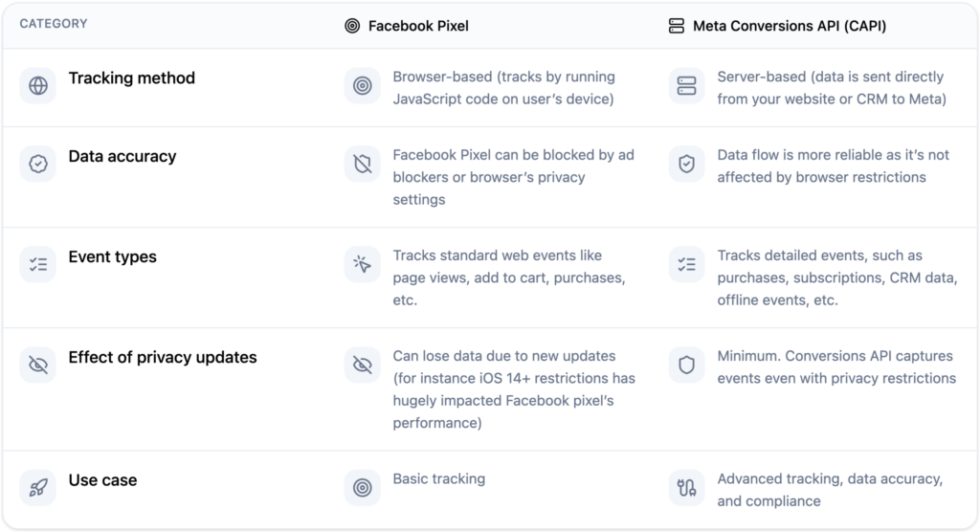Click the CATEGORY column header
This screenshot has height=532, width=980.
[x=54, y=24]
